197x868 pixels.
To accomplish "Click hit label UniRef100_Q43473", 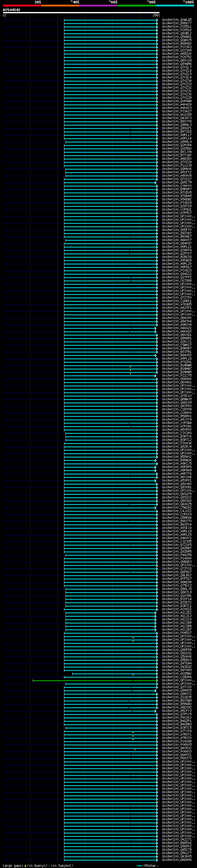I will pos(177,118).
